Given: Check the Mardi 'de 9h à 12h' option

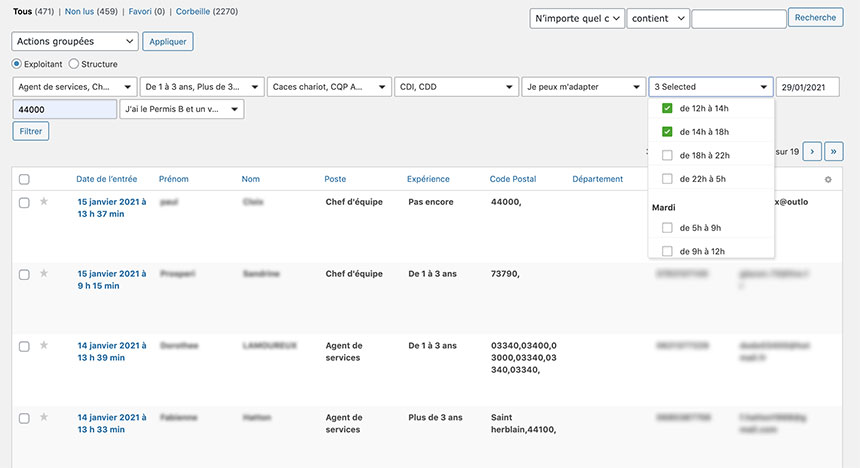Looking at the screenshot, I should [667, 251].
